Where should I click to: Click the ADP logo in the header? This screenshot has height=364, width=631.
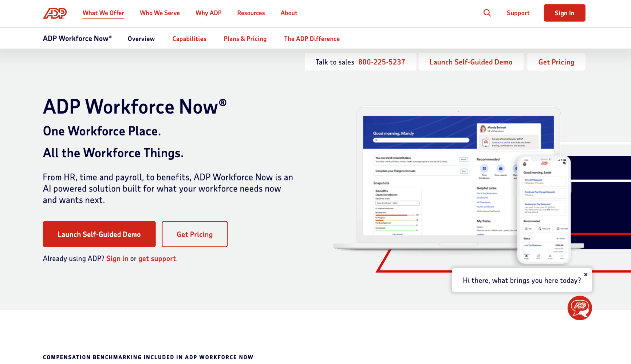coord(55,13)
